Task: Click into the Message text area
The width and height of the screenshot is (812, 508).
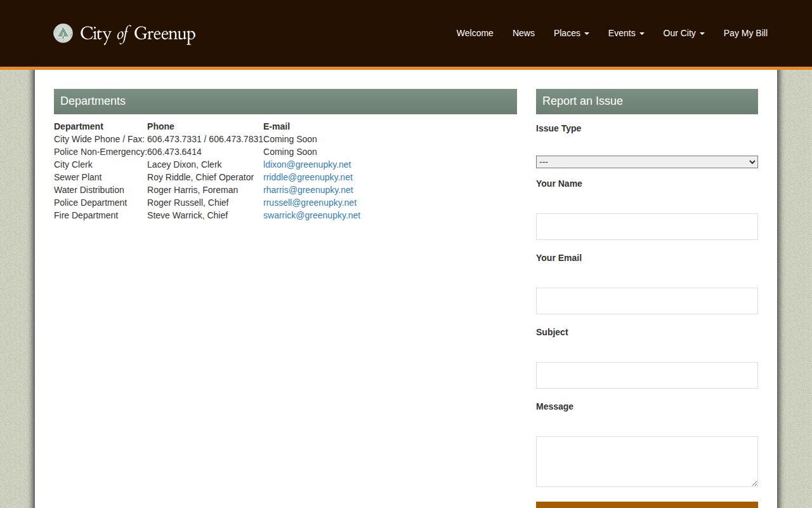Action: (x=647, y=462)
